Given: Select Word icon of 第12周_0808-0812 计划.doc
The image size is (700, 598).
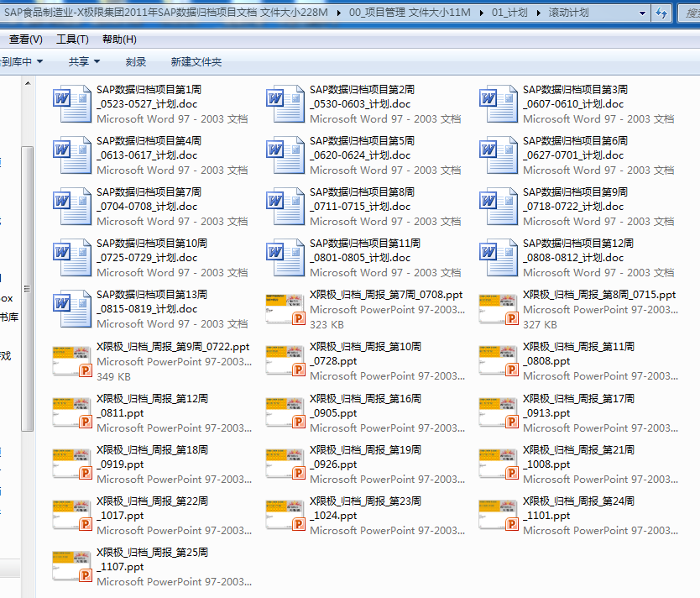Looking at the screenshot, I should (499, 258).
